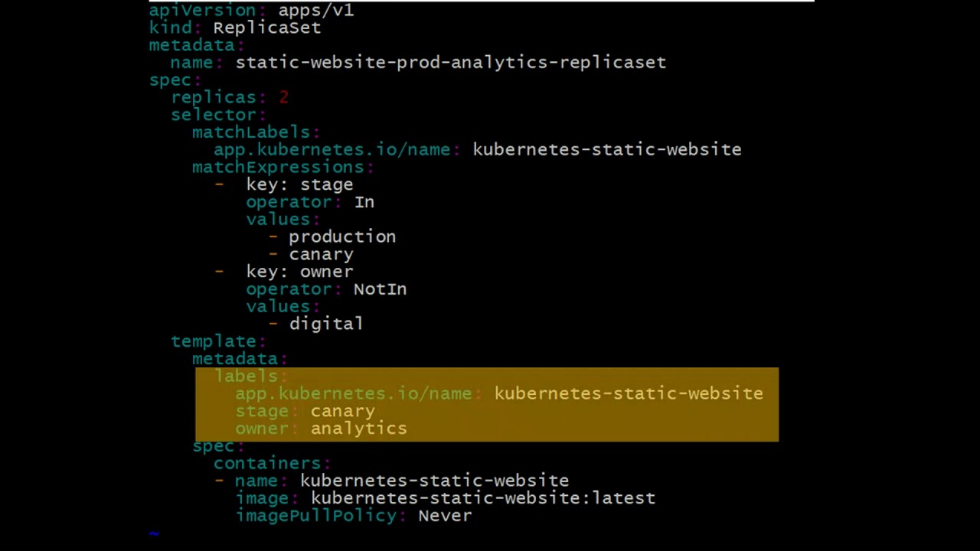The height and width of the screenshot is (551, 980).
Task: Click 'canary' in the stage values list
Action: pos(321,254)
